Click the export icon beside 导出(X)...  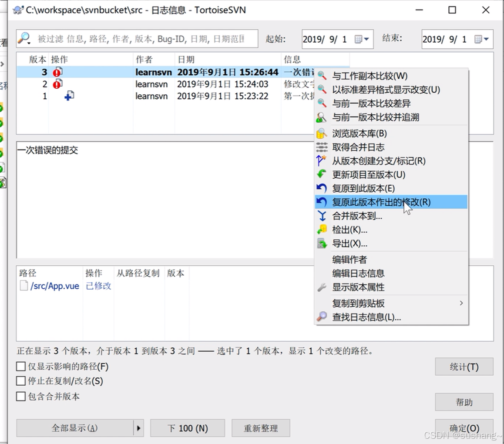(x=322, y=244)
